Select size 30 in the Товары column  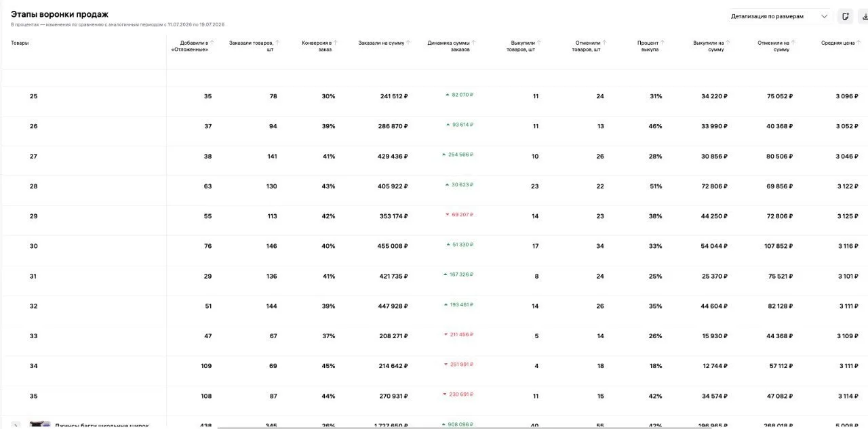[x=34, y=246]
